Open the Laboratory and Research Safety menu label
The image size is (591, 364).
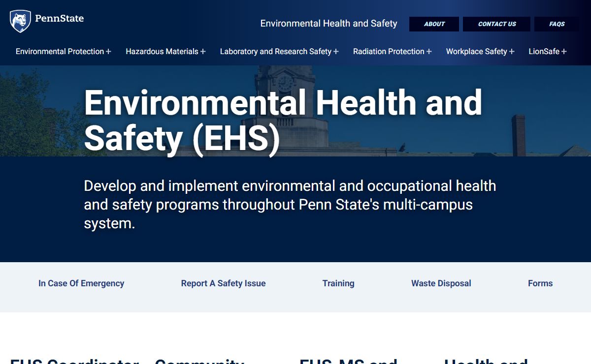click(276, 52)
